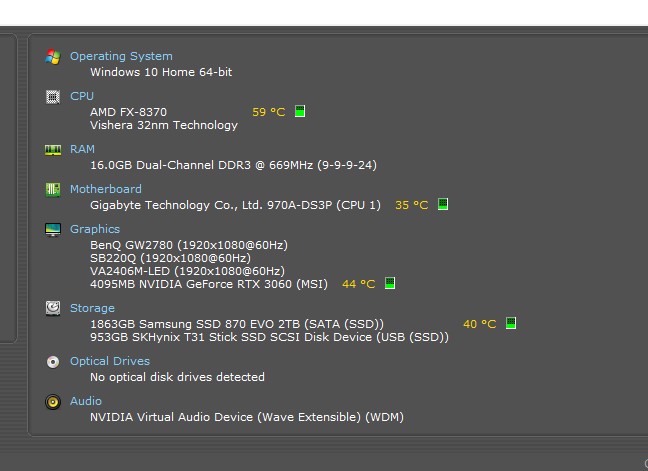Click the NVIDIA Virtual Audio Device line
Viewport: 648px width, 471px height.
pyautogui.click(x=247, y=417)
